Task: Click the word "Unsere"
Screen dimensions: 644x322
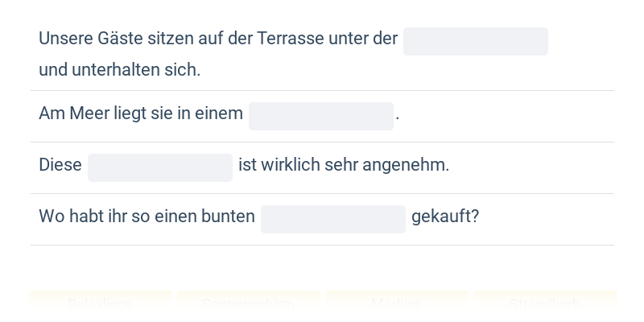Action: pyautogui.click(x=65, y=39)
